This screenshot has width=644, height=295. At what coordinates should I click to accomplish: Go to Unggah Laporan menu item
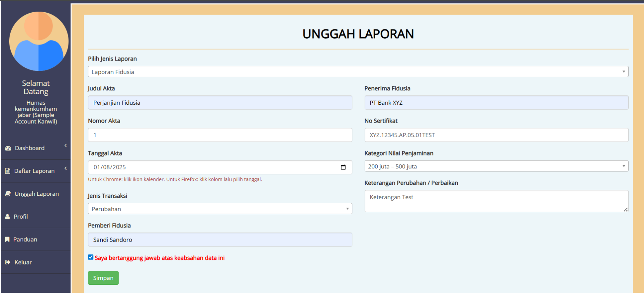coord(36,194)
